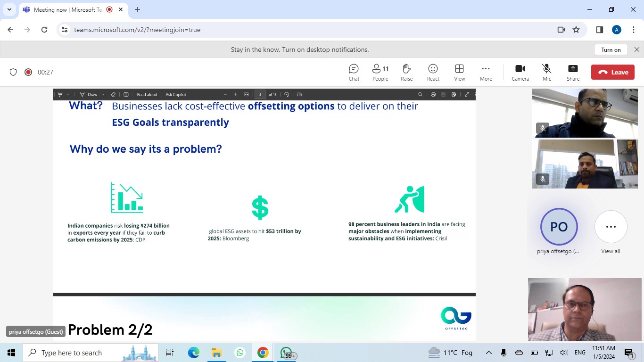
Task: Zoom in the PDF with plus
Action: tap(236, 94)
